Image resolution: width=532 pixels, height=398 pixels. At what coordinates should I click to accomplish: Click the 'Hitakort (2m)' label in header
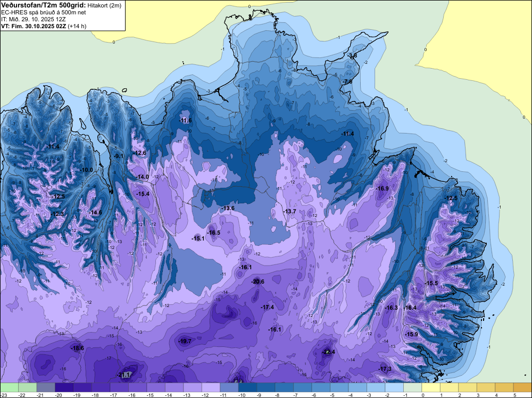click(104, 5)
